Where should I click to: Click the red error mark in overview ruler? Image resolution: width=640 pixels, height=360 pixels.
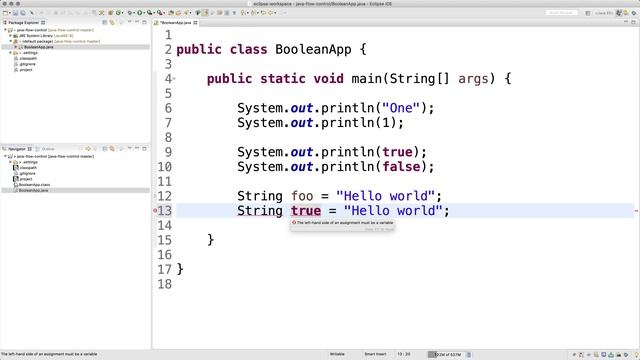point(636,211)
